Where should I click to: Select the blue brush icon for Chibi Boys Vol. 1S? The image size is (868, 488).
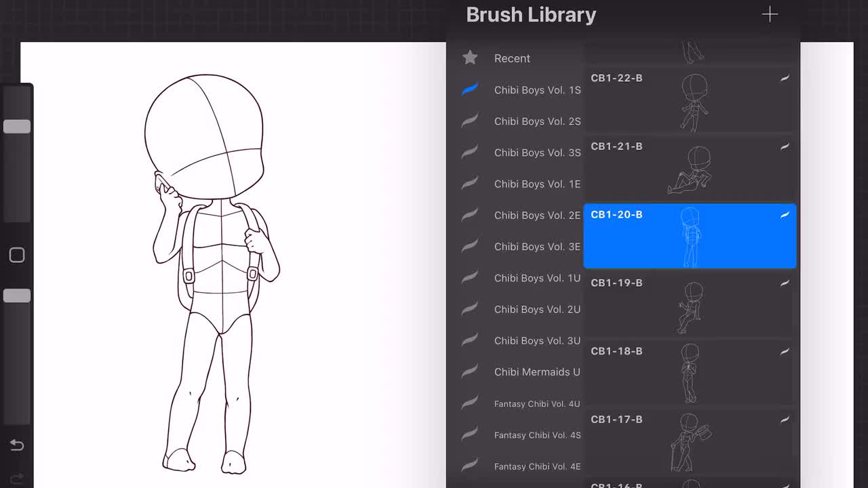(470, 89)
